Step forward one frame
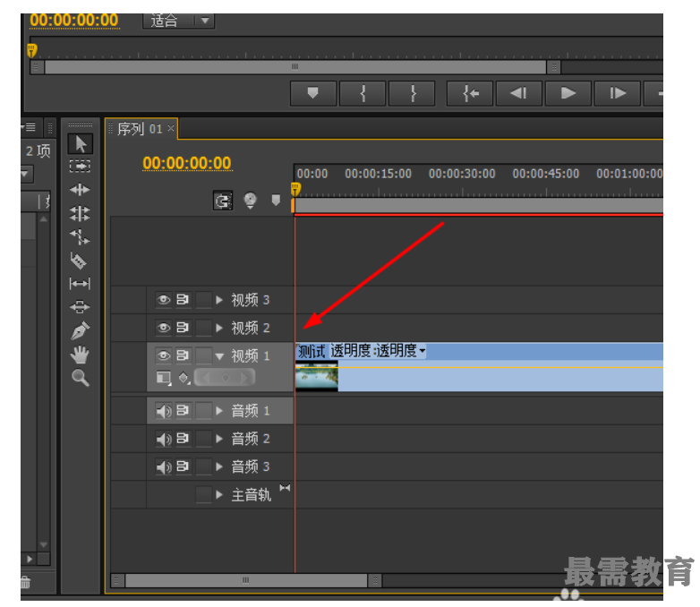 pyautogui.click(x=618, y=93)
